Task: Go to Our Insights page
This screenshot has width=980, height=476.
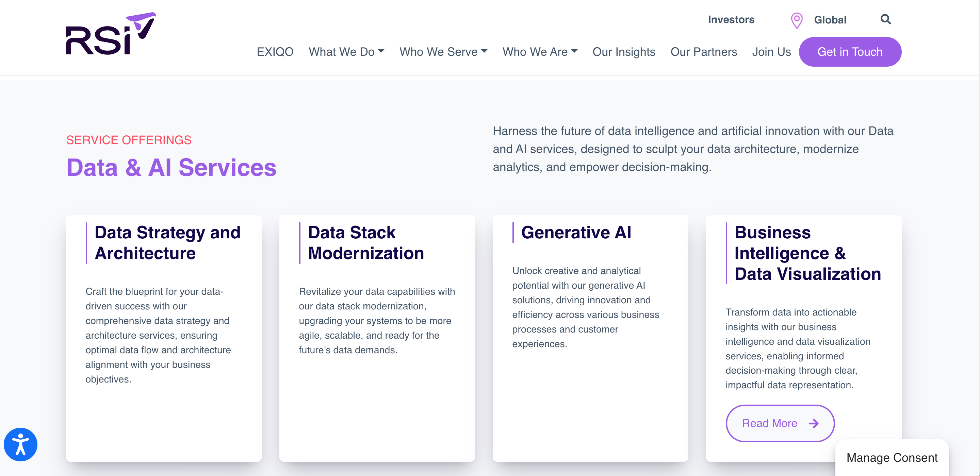Action: (x=624, y=52)
